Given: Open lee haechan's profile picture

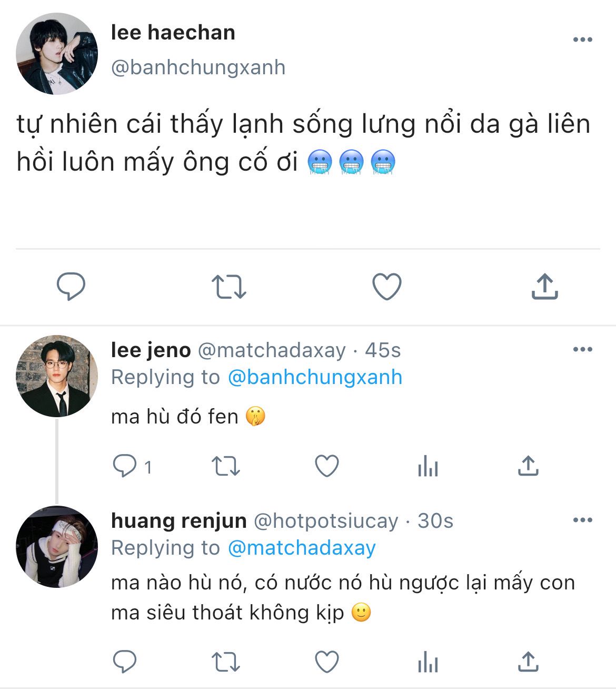Looking at the screenshot, I should [x=57, y=54].
